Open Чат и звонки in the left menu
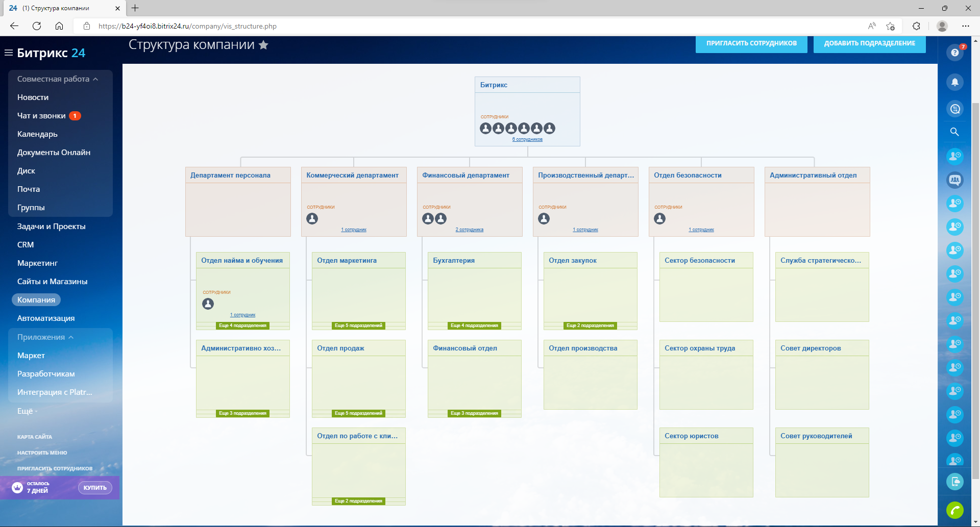980x527 pixels. [41, 116]
